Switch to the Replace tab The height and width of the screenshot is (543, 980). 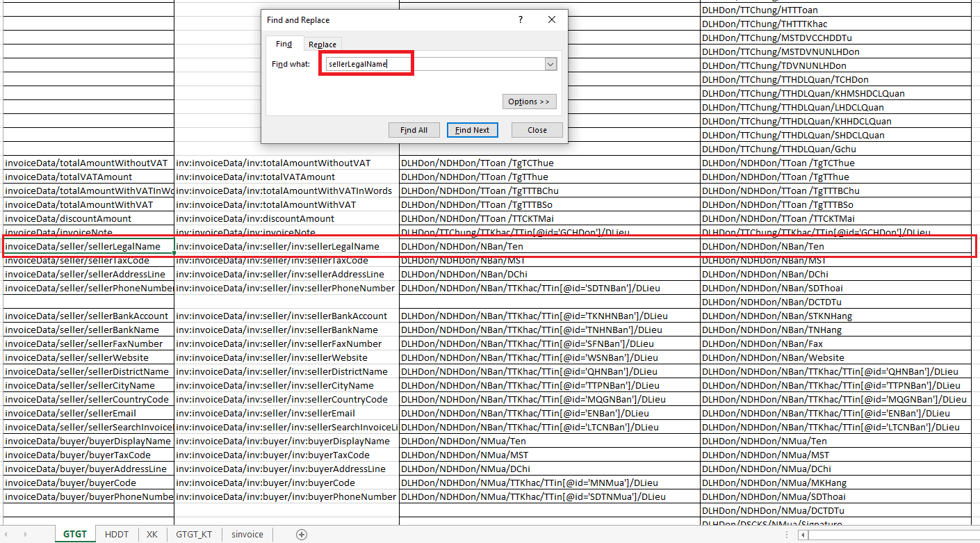[322, 44]
